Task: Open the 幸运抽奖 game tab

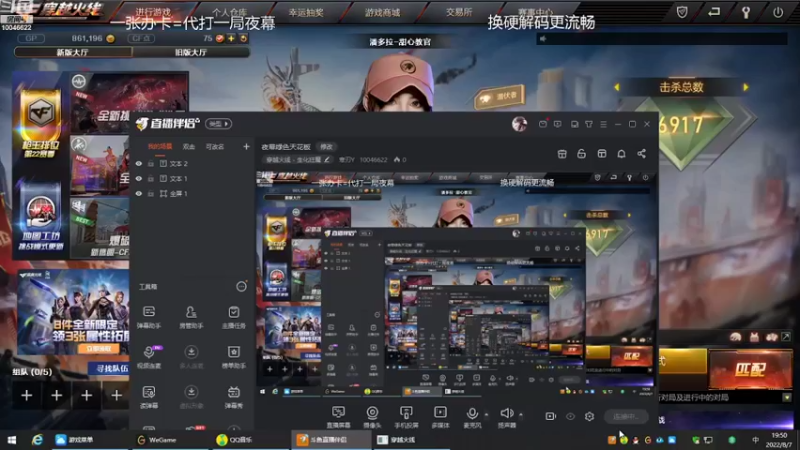Action: (x=306, y=12)
